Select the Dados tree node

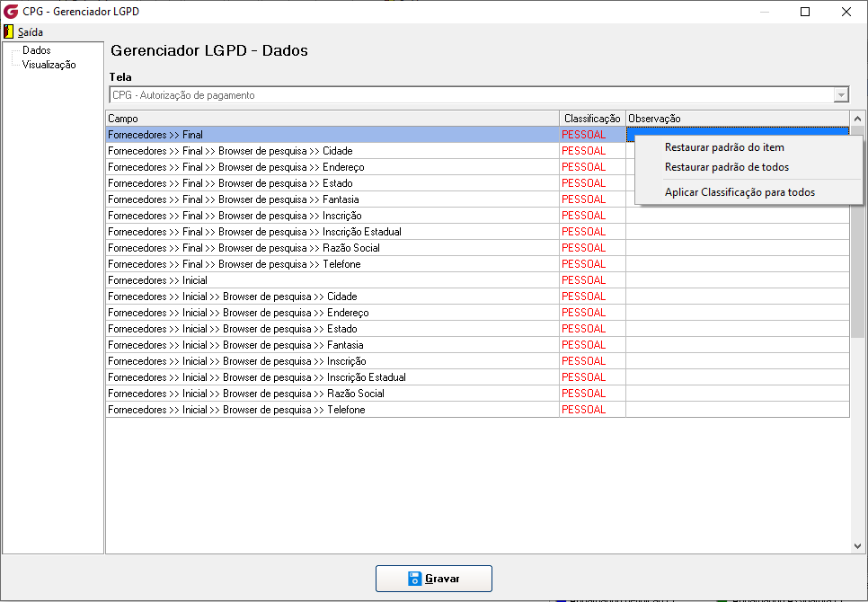[37, 49]
